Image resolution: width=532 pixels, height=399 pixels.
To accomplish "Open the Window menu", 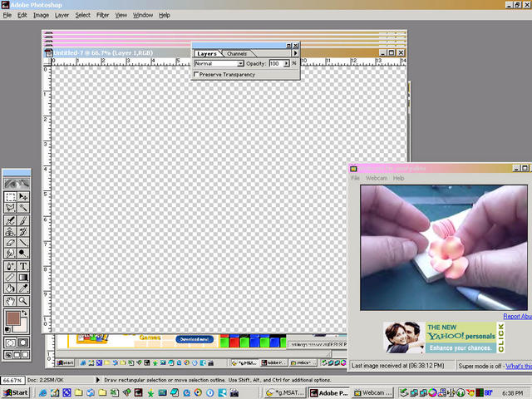I will click(x=143, y=15).
